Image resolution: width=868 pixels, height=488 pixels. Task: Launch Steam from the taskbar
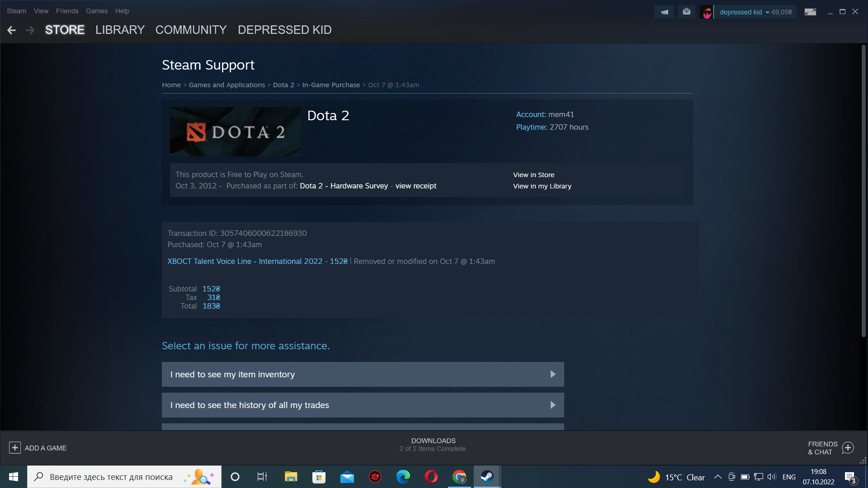click(486, 476)
